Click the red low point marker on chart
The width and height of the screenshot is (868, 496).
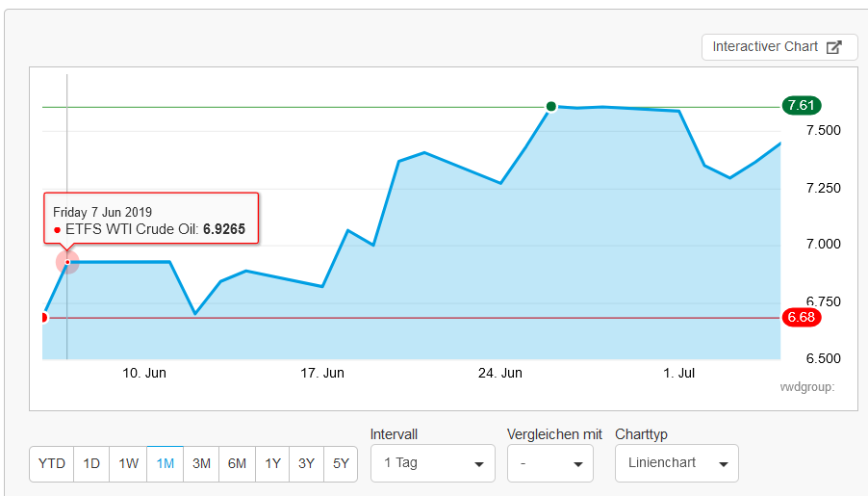pyautogui.click(x=43, y=317)
